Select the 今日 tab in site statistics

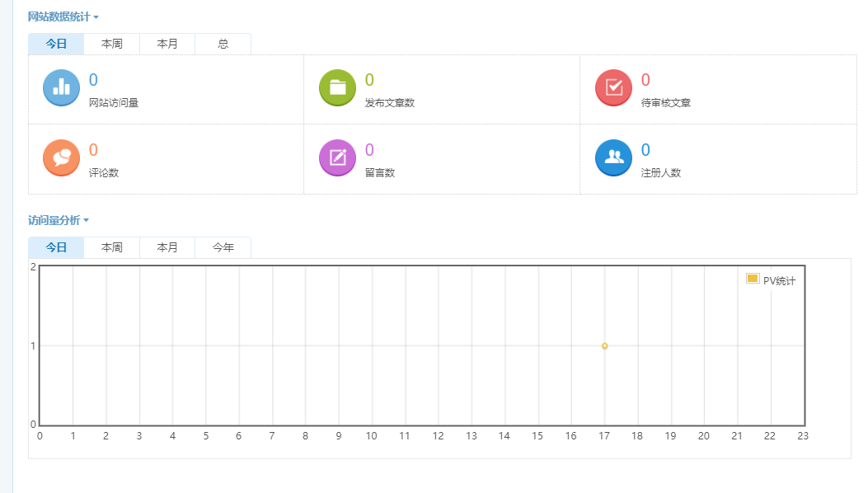coord(56,44)
